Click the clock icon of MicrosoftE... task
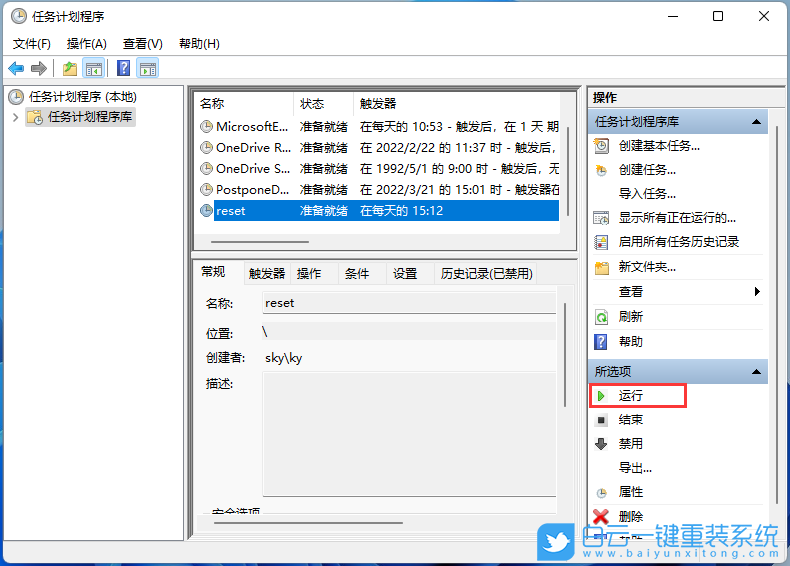 click(x=206, y=127)
